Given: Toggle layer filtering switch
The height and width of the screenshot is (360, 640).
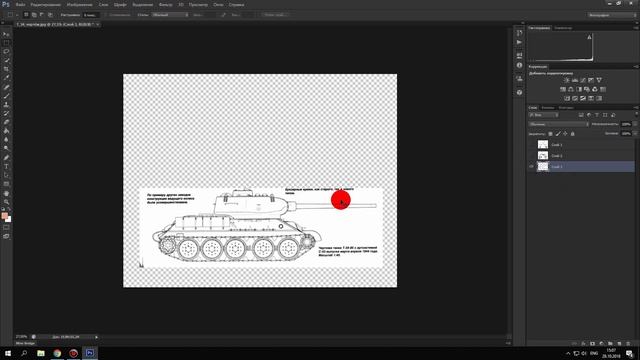Looking at the screenshot, I should 636,115.
